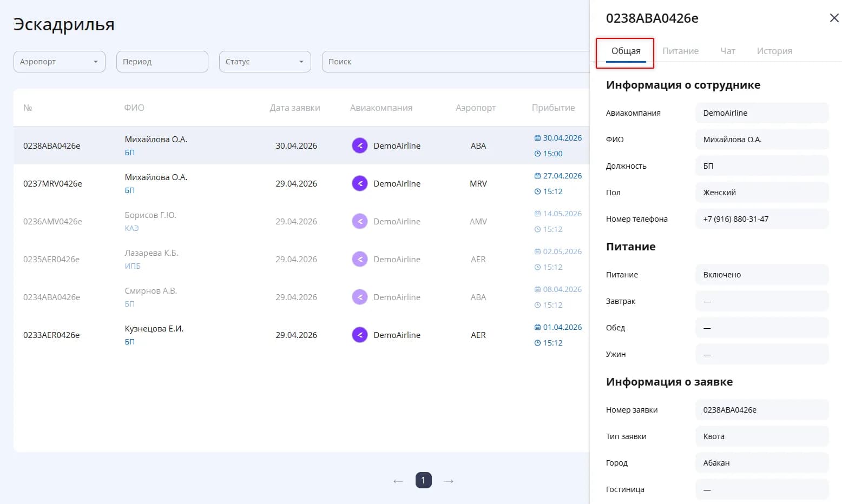Click DemoAirline logo in row 0237MRV0426e

[360, 183]
